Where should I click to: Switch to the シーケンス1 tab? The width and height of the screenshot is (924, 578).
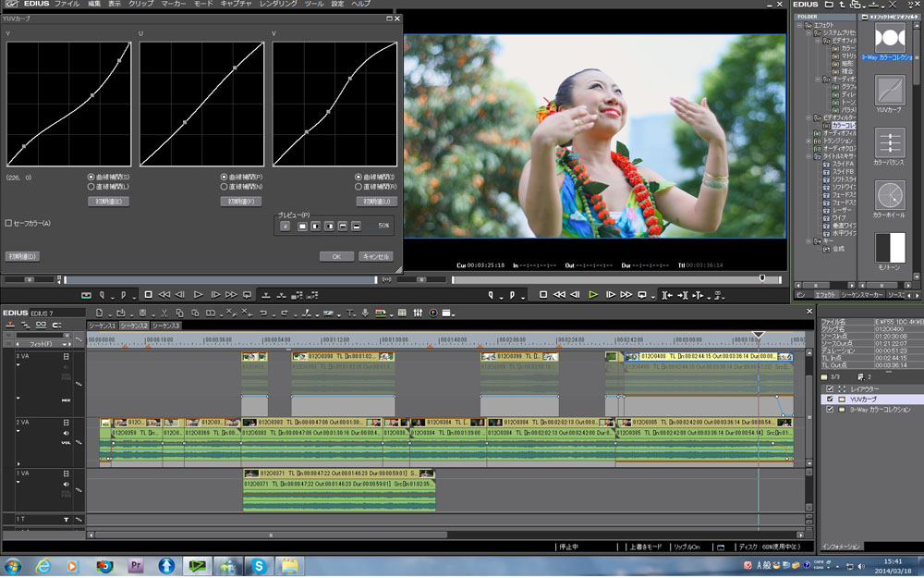[x=103, y=326]
